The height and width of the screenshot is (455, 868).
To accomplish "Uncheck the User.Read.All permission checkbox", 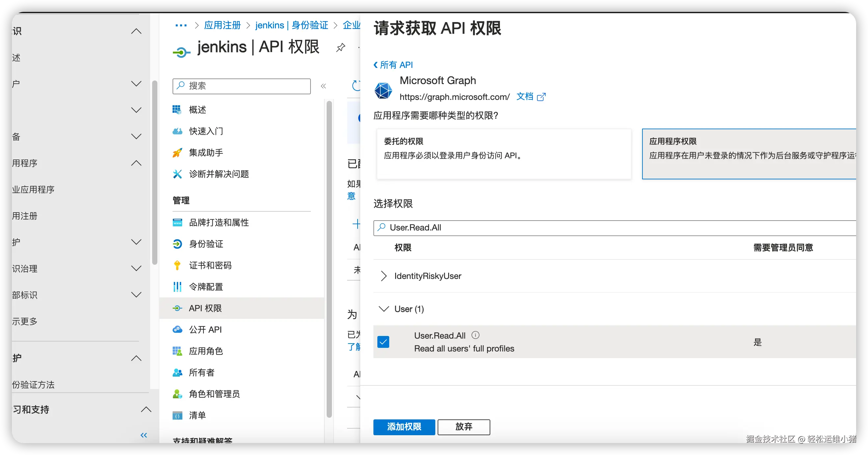I will point(383,342).
